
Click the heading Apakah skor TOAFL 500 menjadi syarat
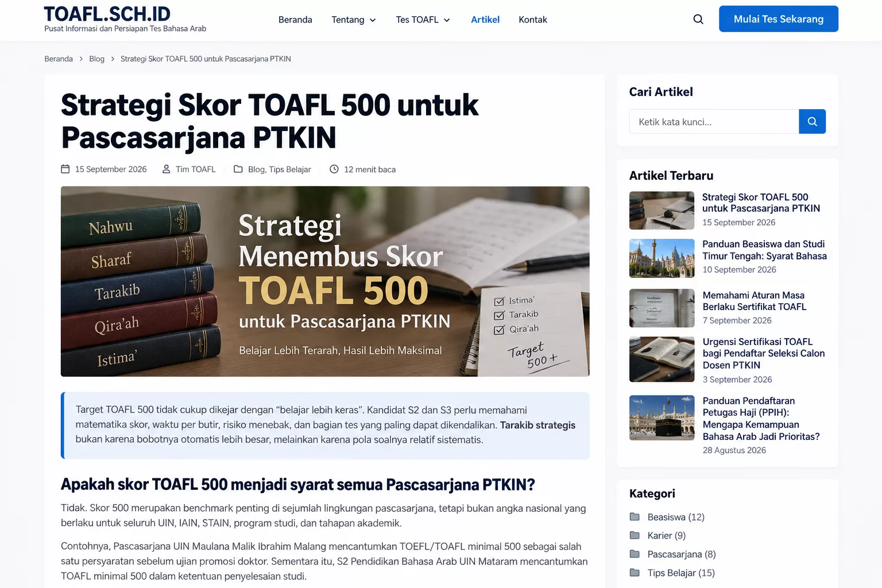tap(297, 485)
